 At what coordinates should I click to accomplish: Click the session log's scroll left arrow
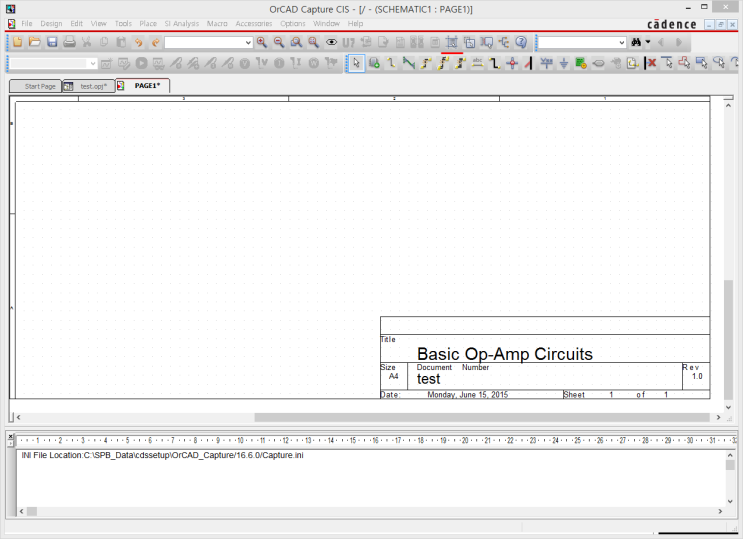21,512
